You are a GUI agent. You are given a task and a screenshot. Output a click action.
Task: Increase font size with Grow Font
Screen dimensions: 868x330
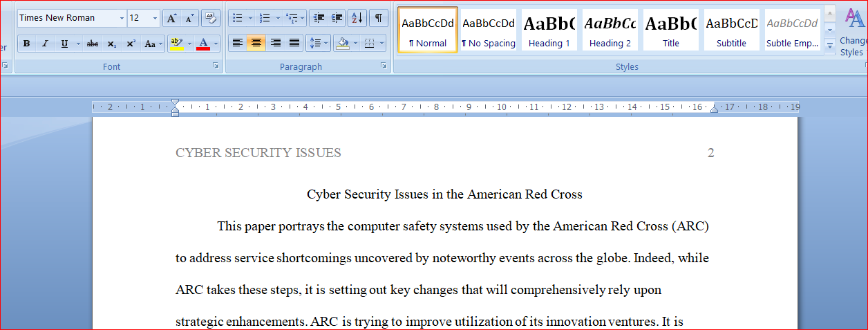172,18
